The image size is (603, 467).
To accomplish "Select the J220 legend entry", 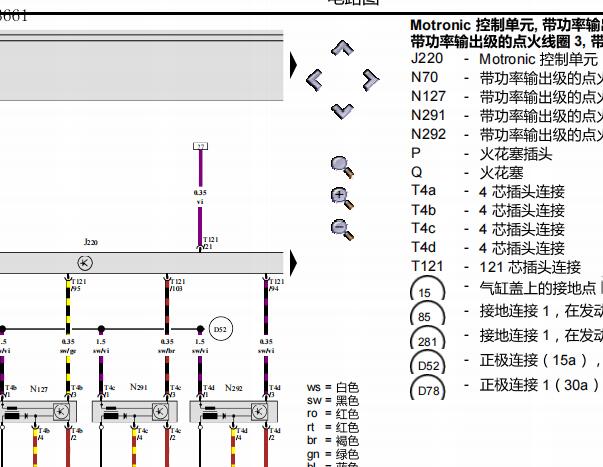I will pyautogui.click(x=506, y=59).
